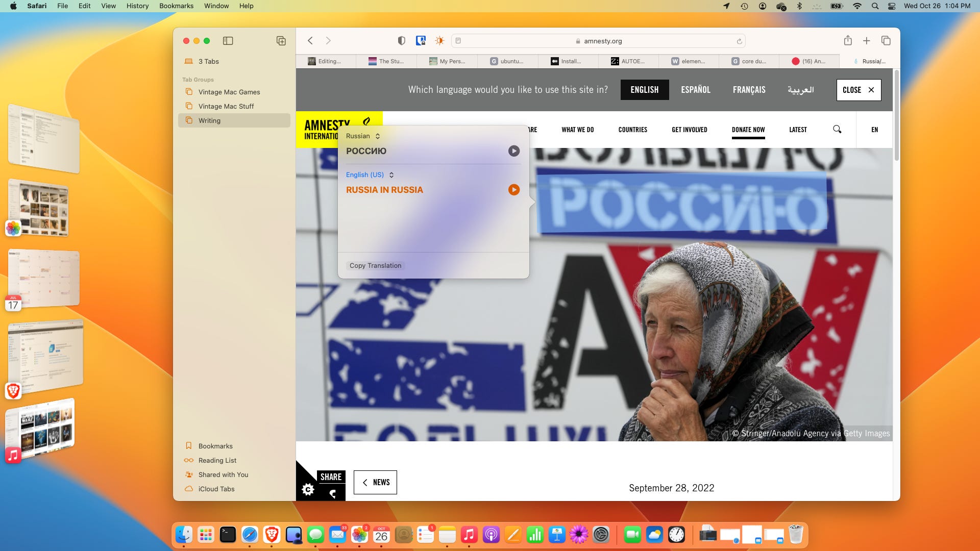The height and width of the screenshot is (551, 980).
Task: Switch to the Editing... tab
Action: point(326,61)
